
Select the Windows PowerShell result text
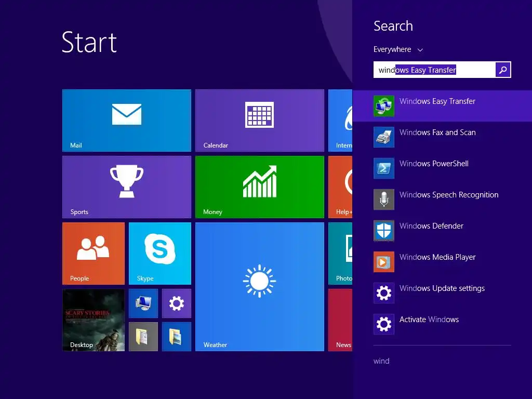[434, 164]
